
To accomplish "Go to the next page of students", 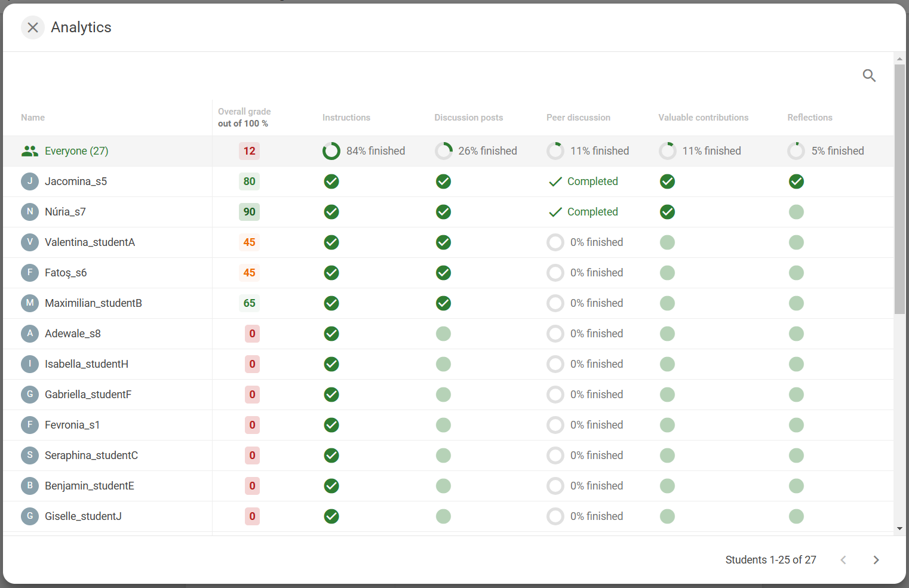I will tap(876, 560).
